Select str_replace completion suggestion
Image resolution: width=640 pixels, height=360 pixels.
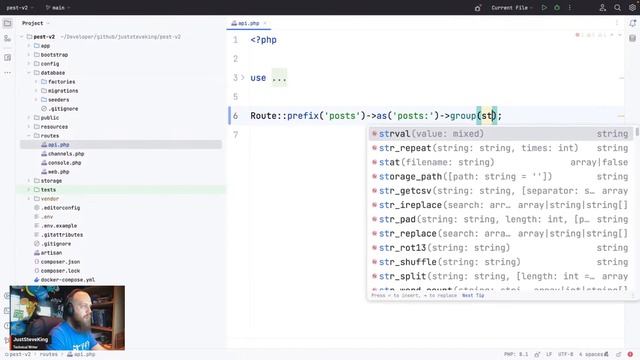pos(501,233)
